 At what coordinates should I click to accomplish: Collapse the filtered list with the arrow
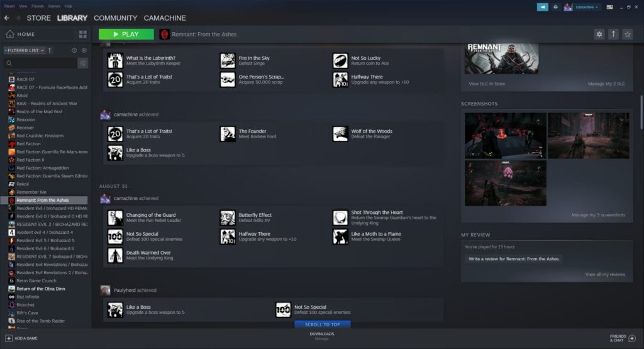pos(50,50)
